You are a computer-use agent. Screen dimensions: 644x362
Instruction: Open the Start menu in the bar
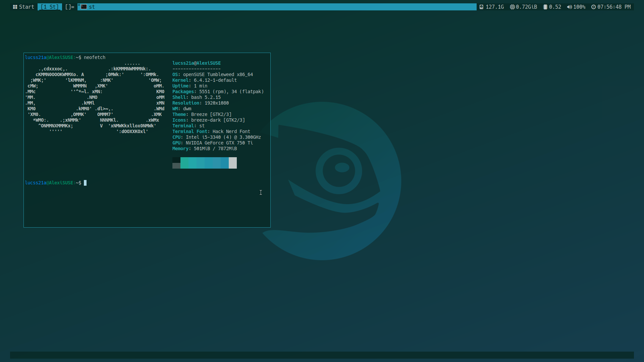23,7
